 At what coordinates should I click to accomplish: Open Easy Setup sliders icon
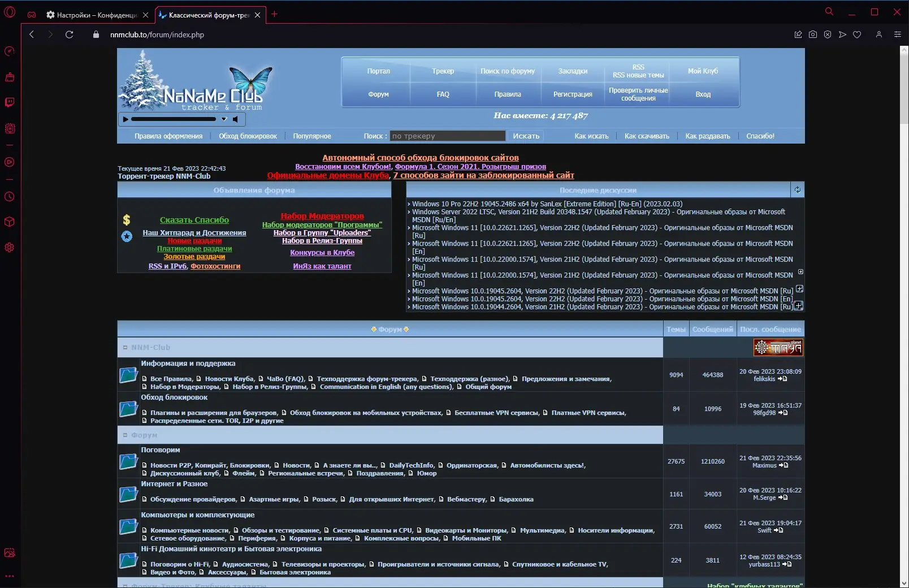[897, 34]
